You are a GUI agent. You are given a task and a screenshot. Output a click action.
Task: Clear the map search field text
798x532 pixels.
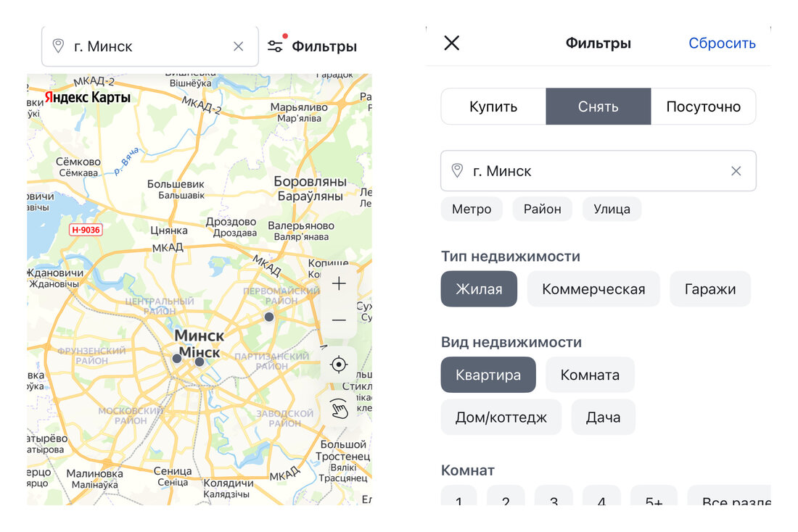coord(238,46)
